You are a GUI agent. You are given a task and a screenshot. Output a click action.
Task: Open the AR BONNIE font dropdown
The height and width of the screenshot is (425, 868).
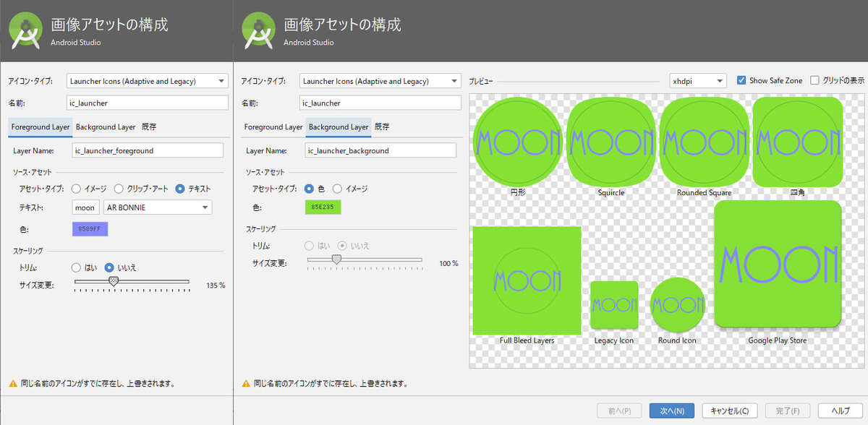click(x=157, y=207)
